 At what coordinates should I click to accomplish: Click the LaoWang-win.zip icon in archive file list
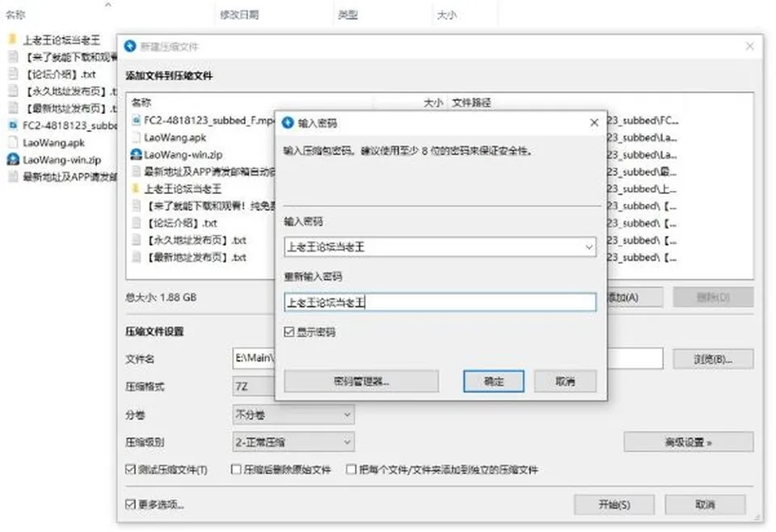[x=136, y=154]
